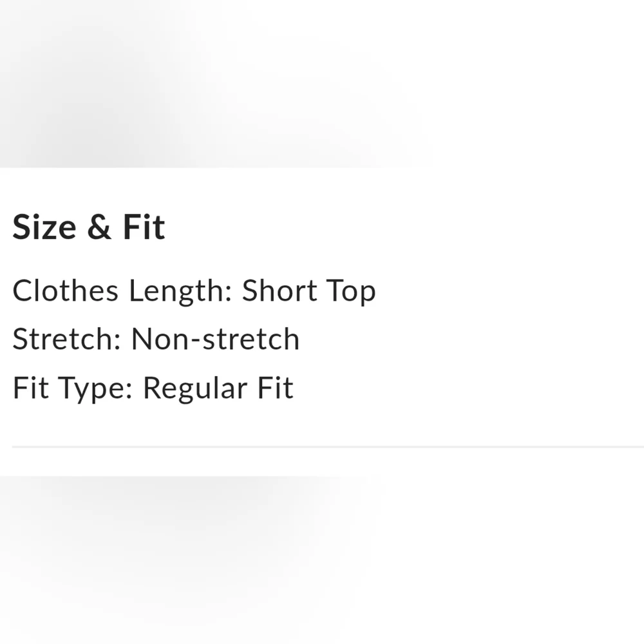The height and width of the screenshot is (644, 644).
Task: Select the "Non-stretch" value text
Action: pyautogui.click(x=215, y=339)
